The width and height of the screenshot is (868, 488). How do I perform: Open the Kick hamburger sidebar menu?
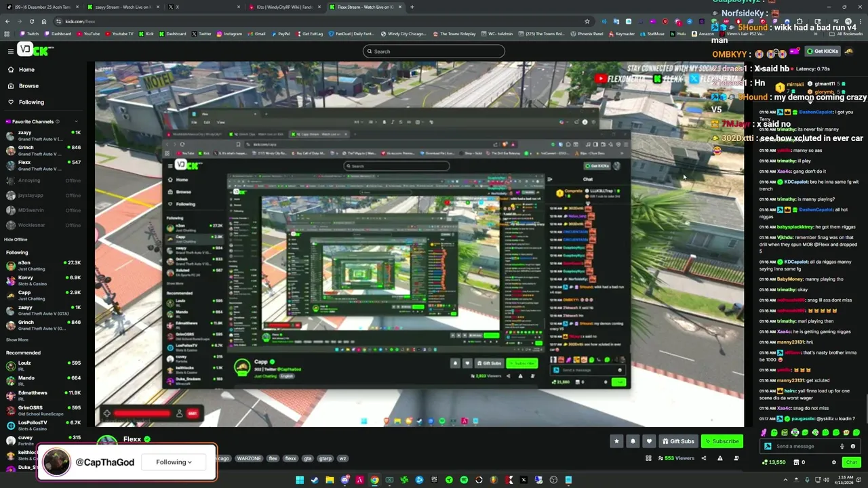coord(10,51)
